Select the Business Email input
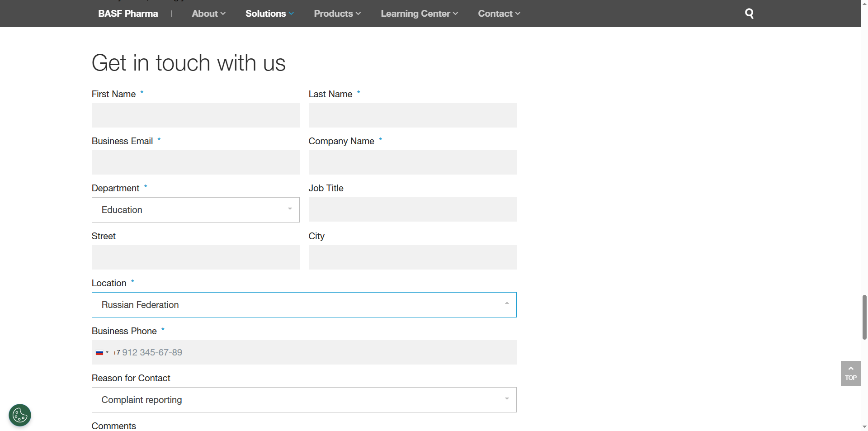Image resolution: width=868 pixels, height=431 pixels. [195, 162]
